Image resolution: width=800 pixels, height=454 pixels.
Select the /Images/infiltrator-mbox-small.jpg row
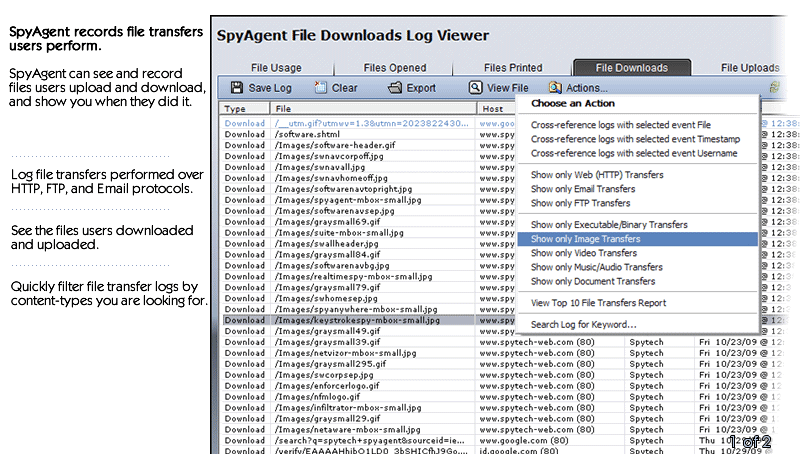pos(503,408)
